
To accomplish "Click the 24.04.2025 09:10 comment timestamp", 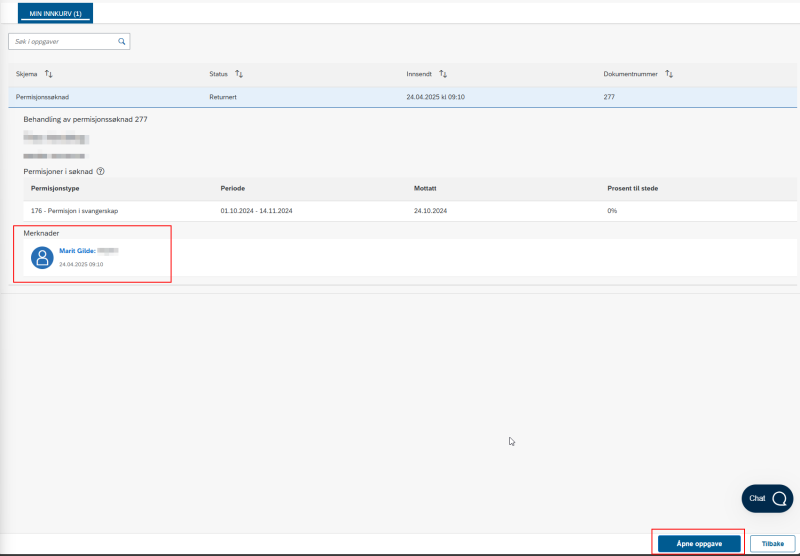I will click(81, 264).
